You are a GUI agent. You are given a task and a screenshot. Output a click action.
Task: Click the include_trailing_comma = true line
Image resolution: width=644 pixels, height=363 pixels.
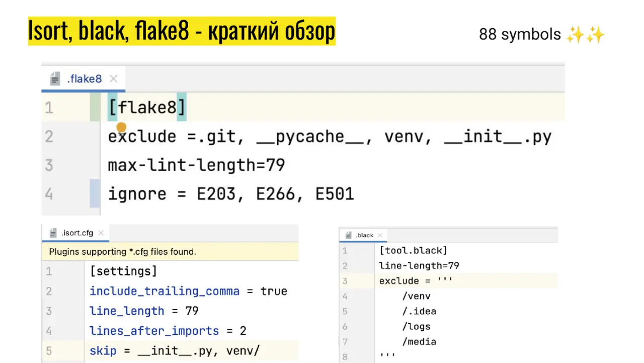click(x=188, y=291)
